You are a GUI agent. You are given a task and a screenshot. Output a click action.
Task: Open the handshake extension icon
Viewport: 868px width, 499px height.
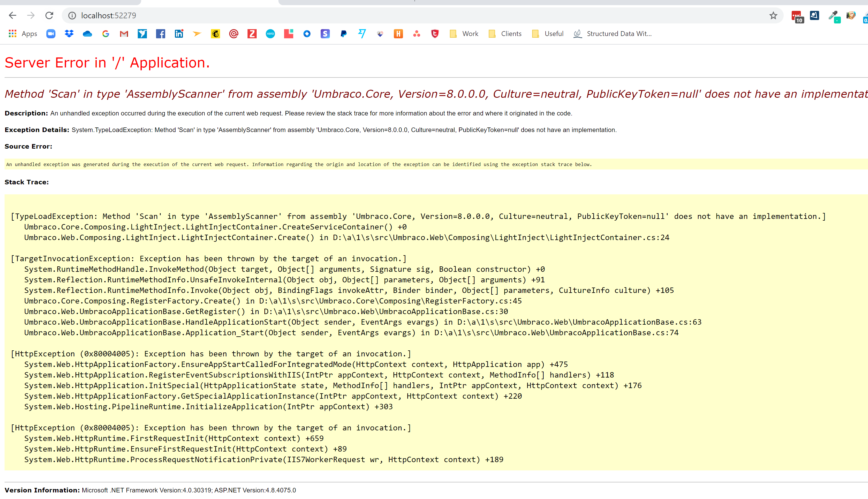click(851, 15)
